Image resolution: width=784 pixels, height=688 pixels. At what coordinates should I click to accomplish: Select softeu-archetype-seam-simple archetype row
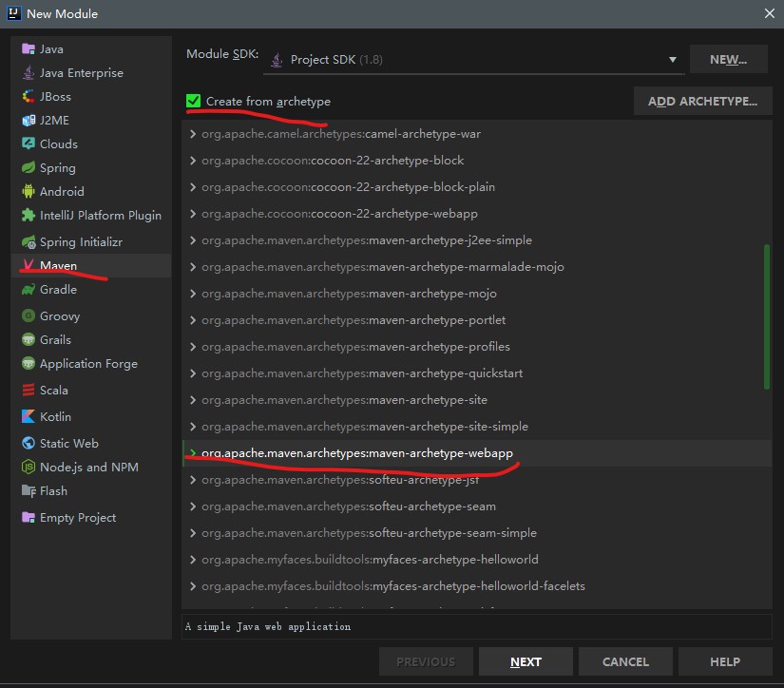476,533
